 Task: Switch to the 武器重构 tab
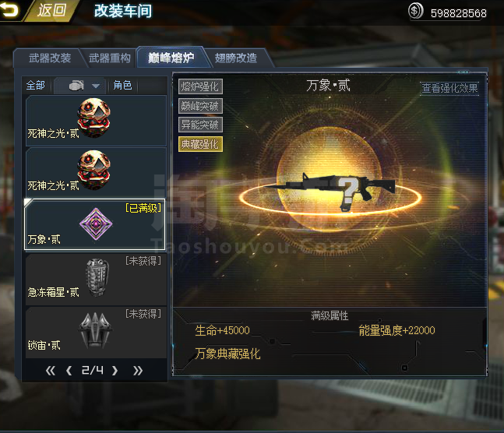coord(110,58)
